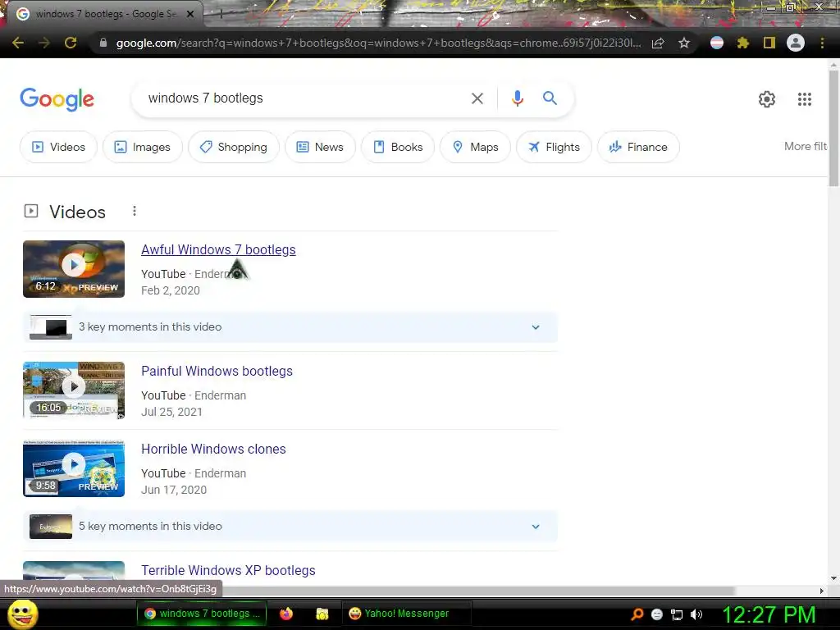Screen dimensions: 840x630
Task: Click the Feb 2, 2020 date text
Action: point(171,290)
